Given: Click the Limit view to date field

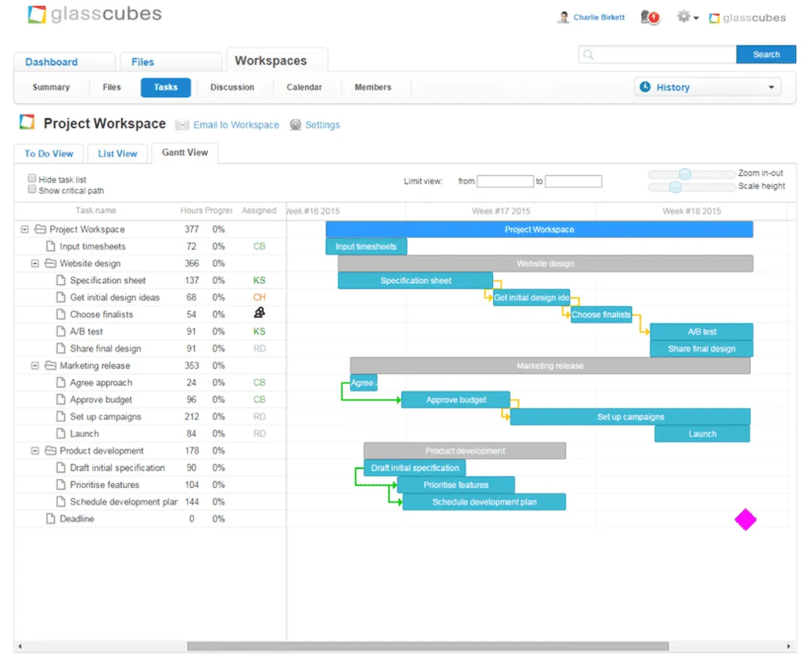Looking at the screenshot, I should [x=574, y=181].
